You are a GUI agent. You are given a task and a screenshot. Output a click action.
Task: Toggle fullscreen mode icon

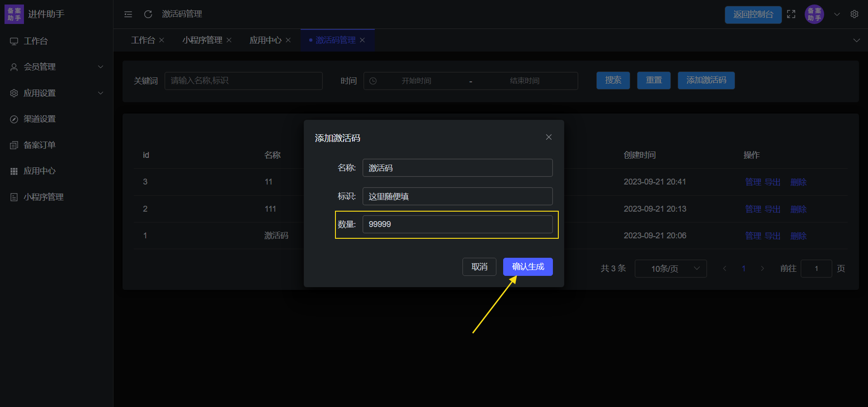[791, 14]
